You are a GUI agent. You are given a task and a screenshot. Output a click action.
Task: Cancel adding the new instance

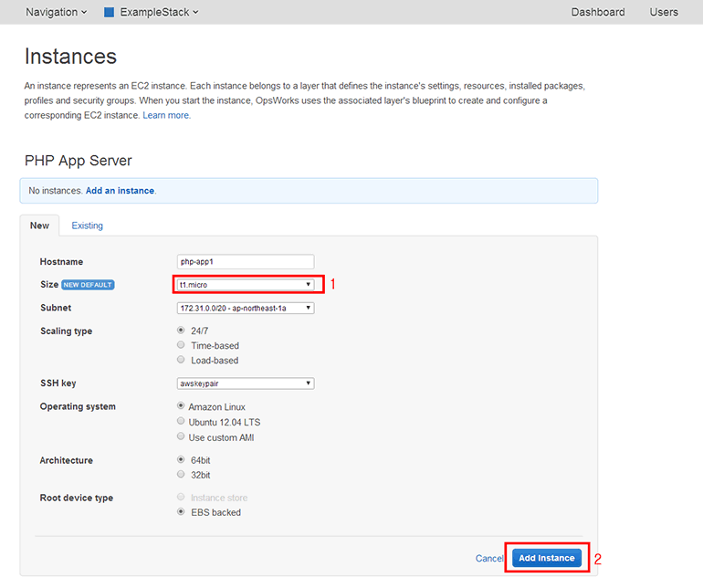point(488,559)
